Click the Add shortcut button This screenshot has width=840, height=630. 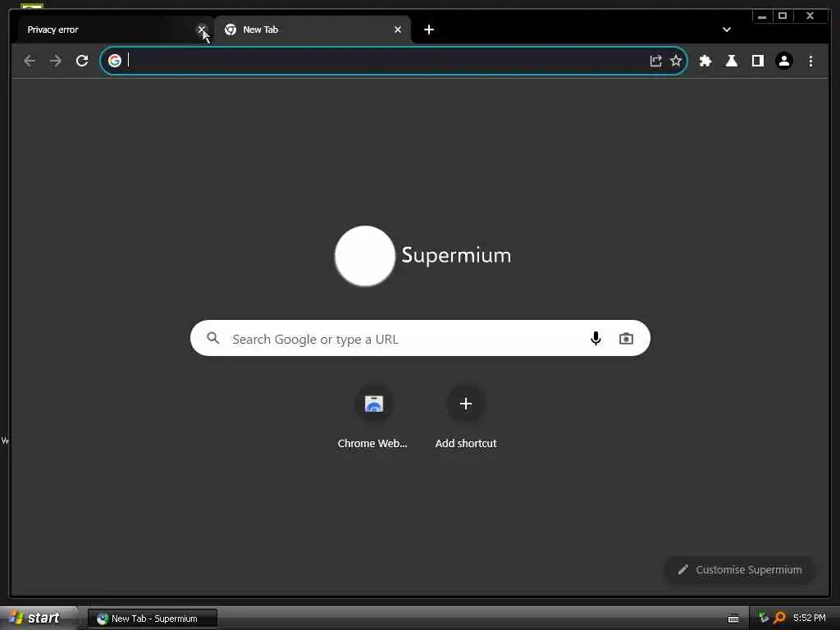point(466,418)
